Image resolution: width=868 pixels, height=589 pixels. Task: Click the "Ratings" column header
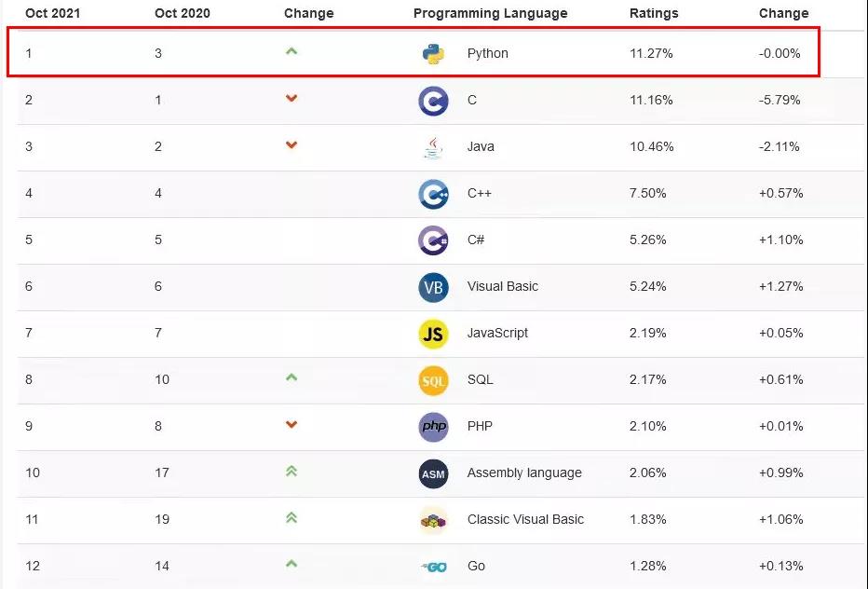click(654, 14)
